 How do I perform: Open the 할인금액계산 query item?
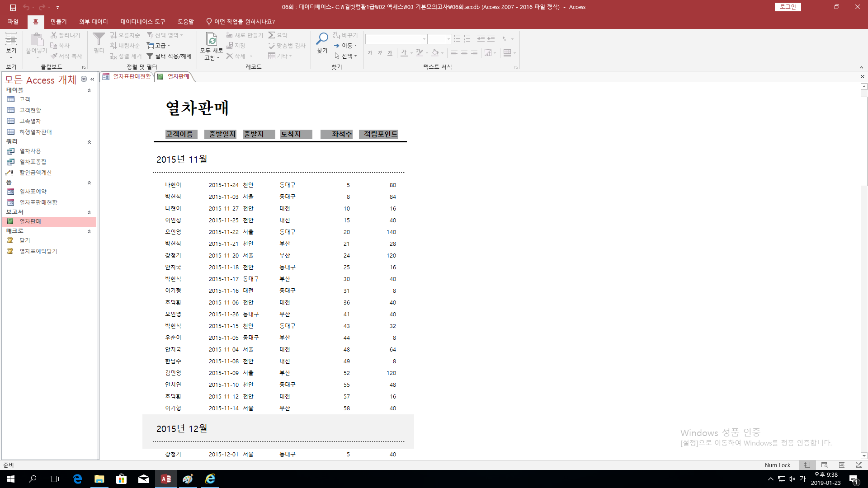point(35,173)
